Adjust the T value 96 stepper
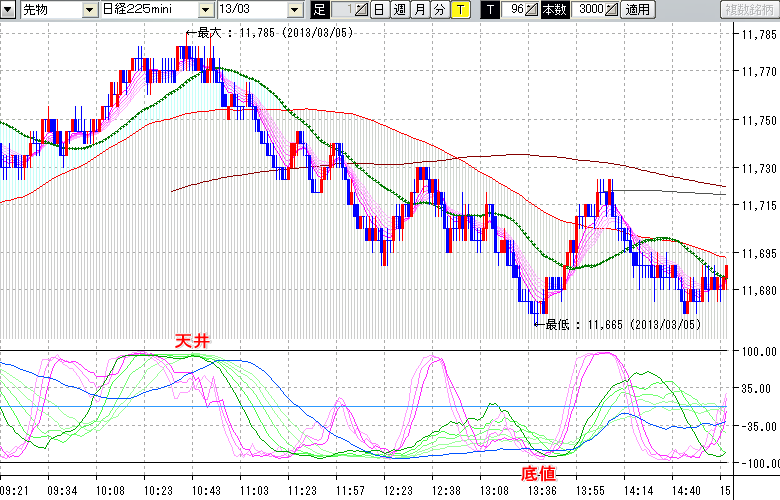This screenshot has width=780, height=500. point(532,10)
